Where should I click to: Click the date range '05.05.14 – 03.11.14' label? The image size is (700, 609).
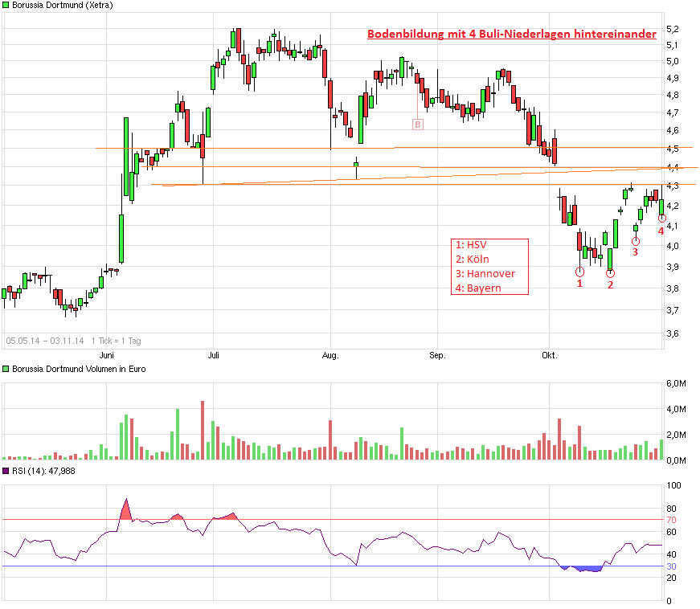[45, 341]
